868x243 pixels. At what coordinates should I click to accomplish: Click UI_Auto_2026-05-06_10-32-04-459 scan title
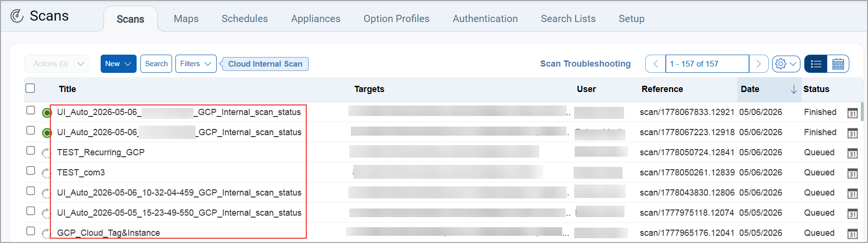coord(179,193)
